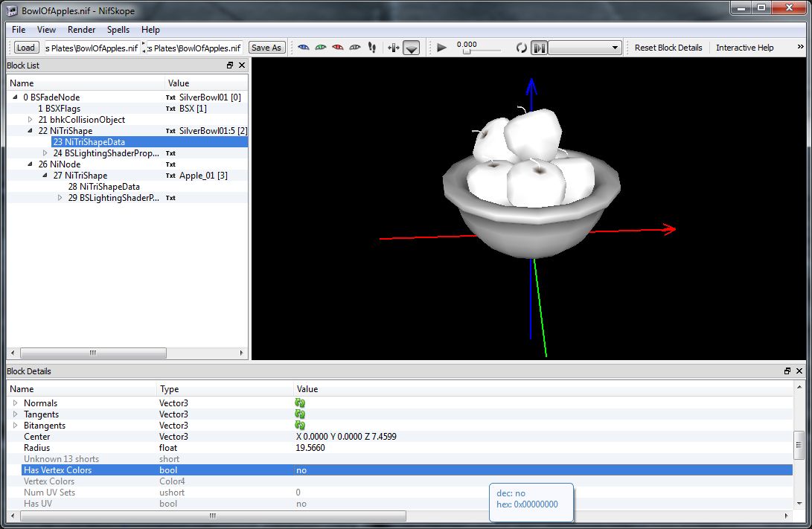Screen dimensions: 812x529
Task: Click the blue eye view icon
Action: pyautogui.click(x=304, y=48)
